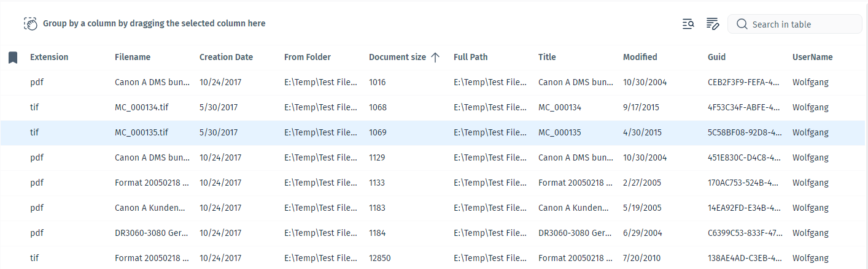This screenshot has height=269, width=868.
Task: Click the DR3060-3080 filename cell
Action: tap(152, 233)
